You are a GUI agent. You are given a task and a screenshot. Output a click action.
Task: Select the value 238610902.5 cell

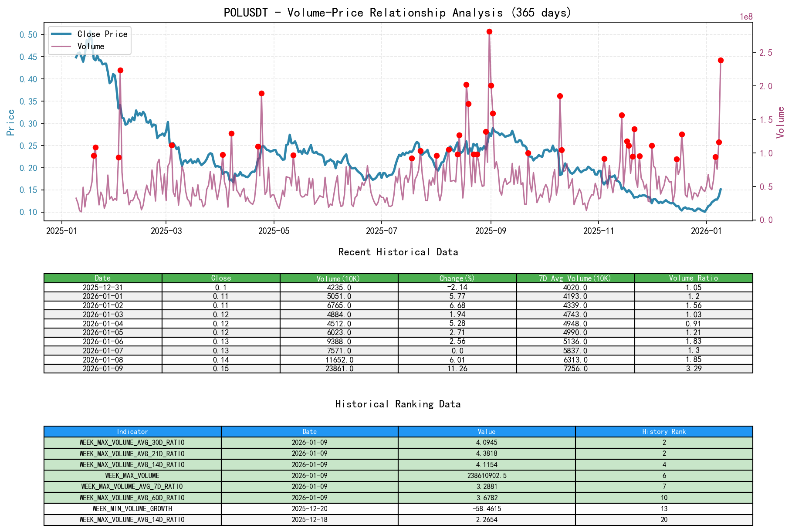click(x=487, y=476)
